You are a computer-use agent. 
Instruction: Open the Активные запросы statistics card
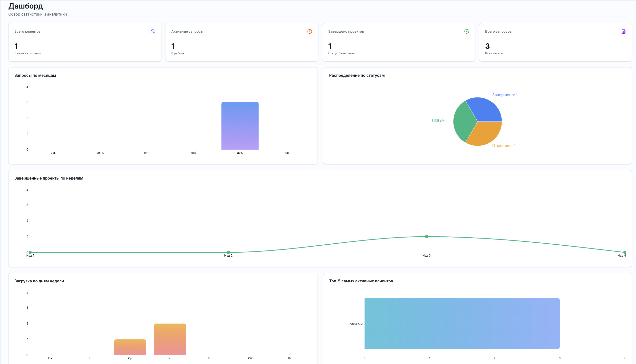(x=241, y=42)
